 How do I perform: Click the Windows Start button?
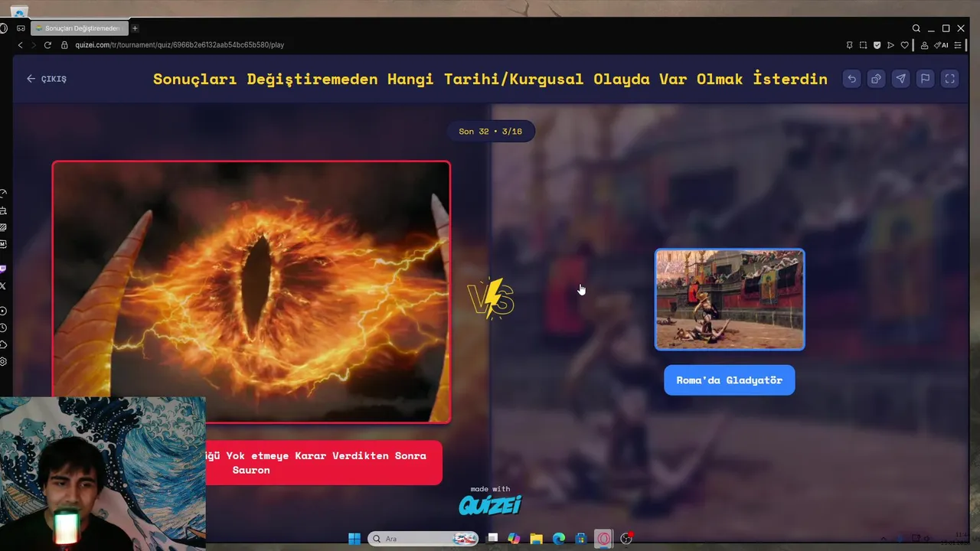point(354,539)
